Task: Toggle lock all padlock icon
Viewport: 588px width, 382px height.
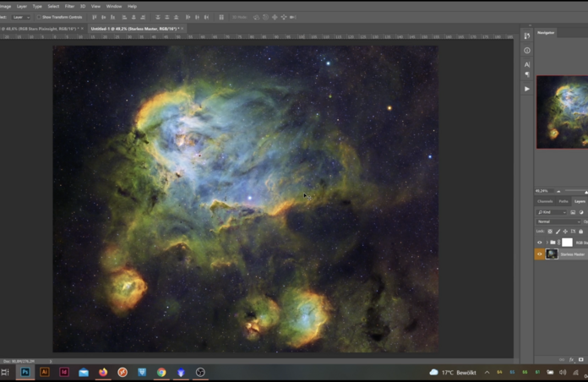Action: coord(581,232)
